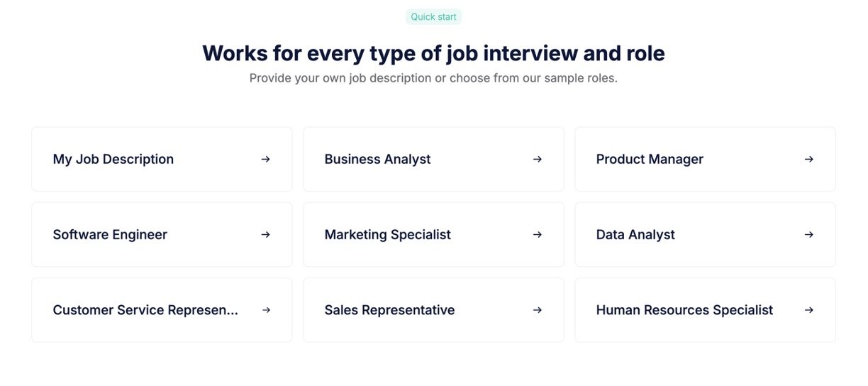Click arrow icon beside Customer Service Representative
The image size is (868, 386).
coord(265,310)
